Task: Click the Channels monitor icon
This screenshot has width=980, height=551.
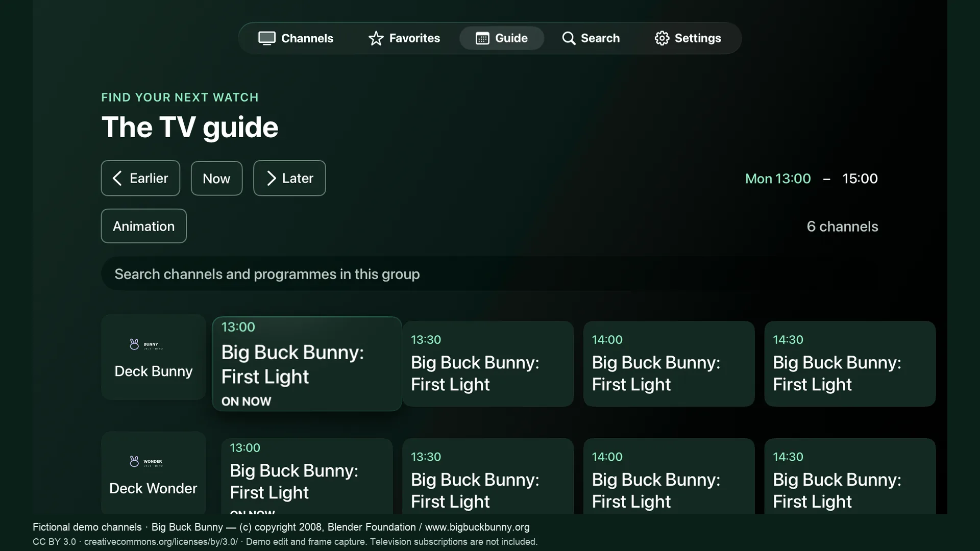Action: pos(266,38)
